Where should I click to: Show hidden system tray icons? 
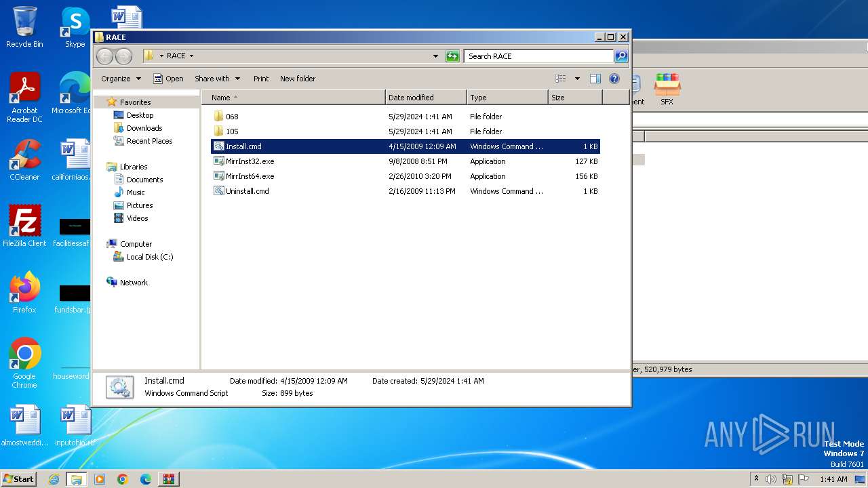point(756,479)
